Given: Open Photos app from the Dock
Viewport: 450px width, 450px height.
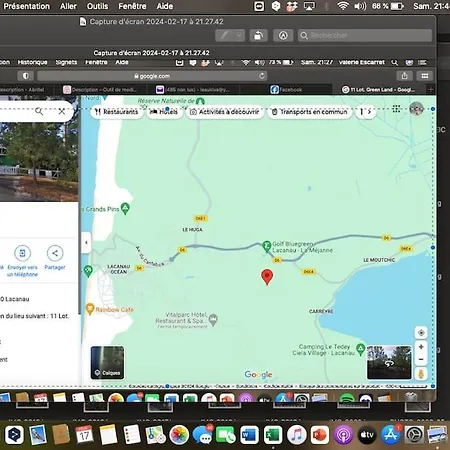Looking at the screenshot, I should 179,435.
